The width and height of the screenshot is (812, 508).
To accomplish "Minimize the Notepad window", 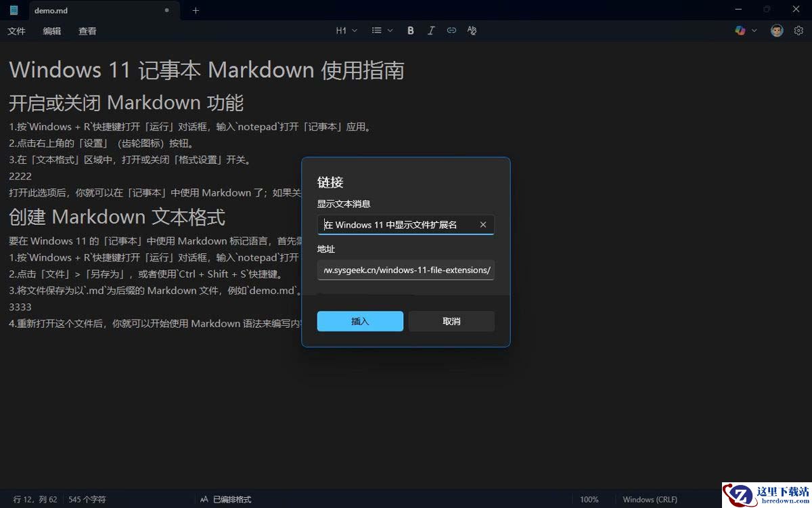I will point(738,9).
